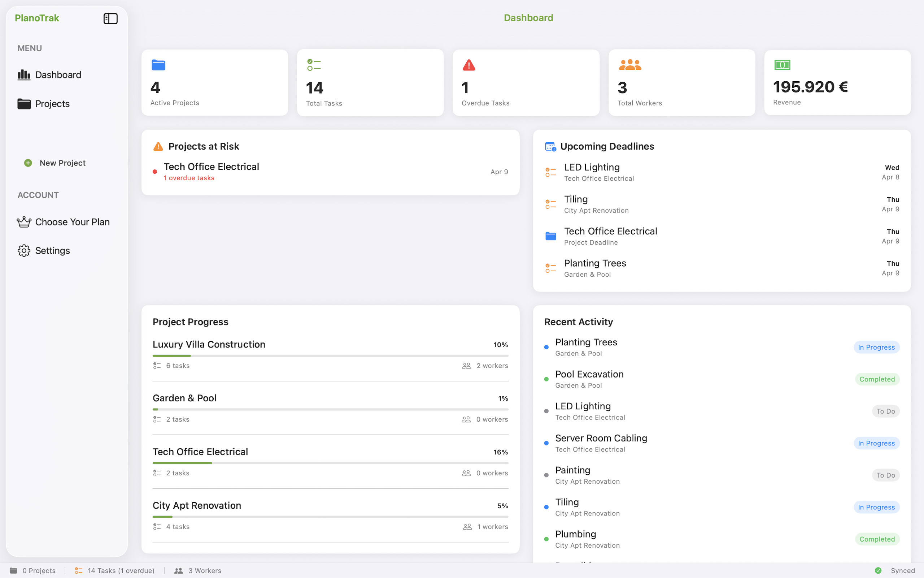Click the status bar workers icon
Screen dimensions: 924x578
(178, 570)
